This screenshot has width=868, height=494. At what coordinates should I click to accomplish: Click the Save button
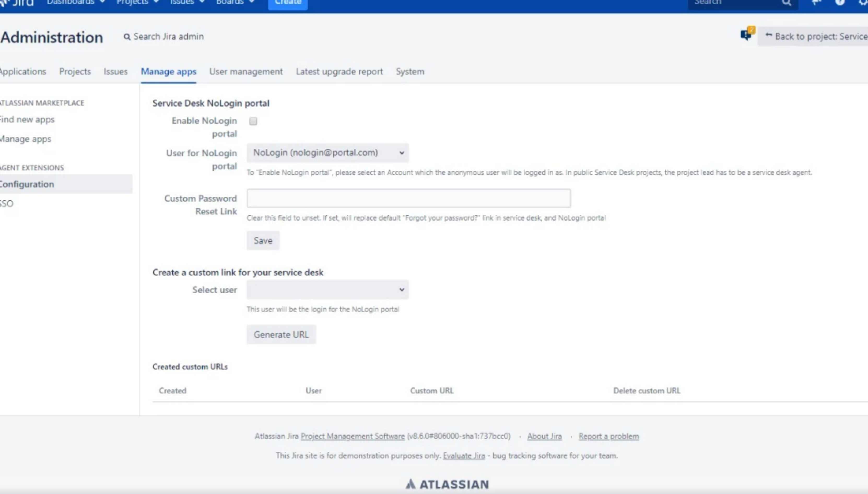(x=263, y=241)
